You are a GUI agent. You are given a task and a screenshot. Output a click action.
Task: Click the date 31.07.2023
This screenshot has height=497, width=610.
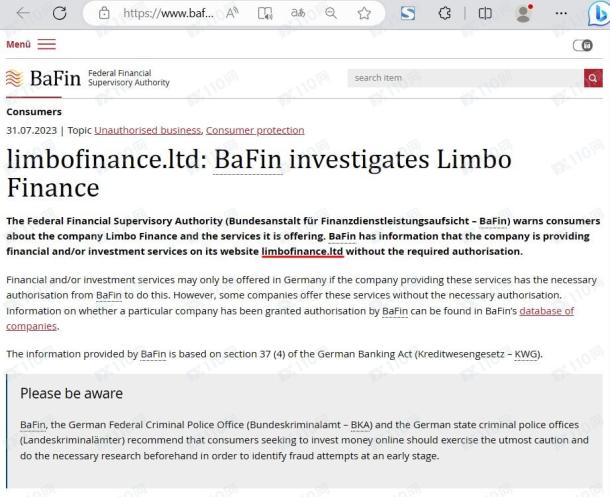(32, 130)
